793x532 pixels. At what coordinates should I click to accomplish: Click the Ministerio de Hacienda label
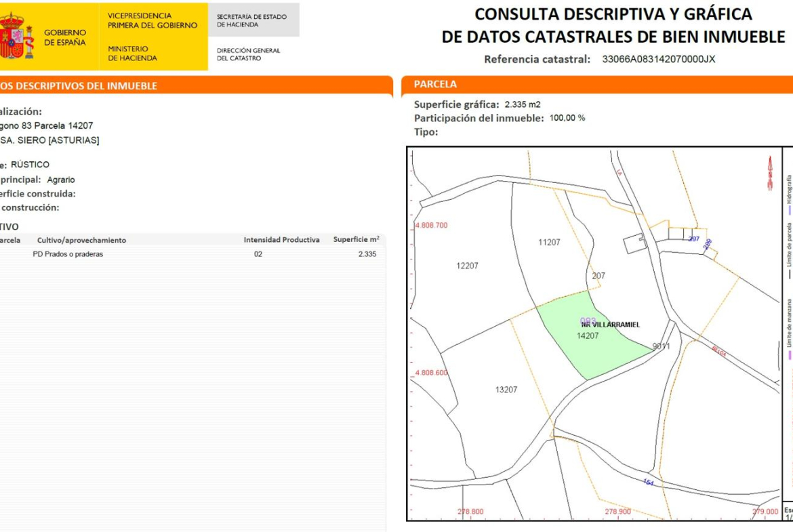[x=132, y=54]
